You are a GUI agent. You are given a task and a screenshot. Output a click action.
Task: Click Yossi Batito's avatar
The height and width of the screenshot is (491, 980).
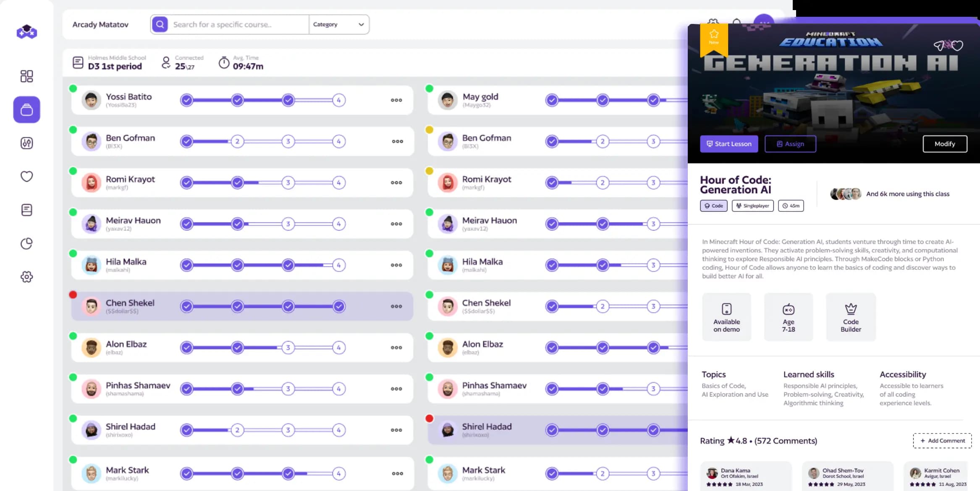(91, 100)
